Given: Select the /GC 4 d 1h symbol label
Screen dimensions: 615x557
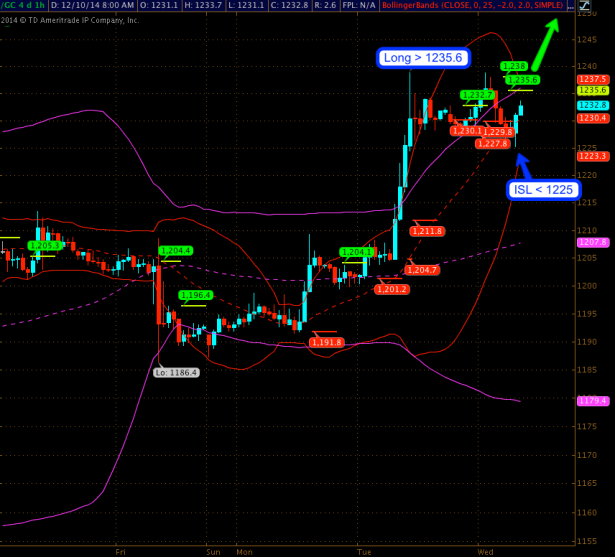Looking at the screenshot, I should point(22,5).
